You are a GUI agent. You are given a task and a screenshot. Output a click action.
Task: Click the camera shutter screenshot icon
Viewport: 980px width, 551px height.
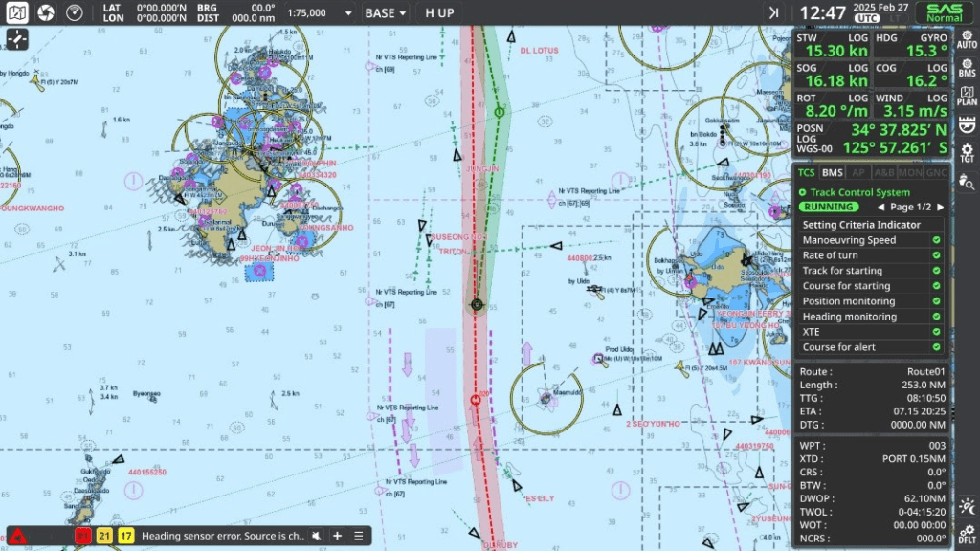click(46, 12)
